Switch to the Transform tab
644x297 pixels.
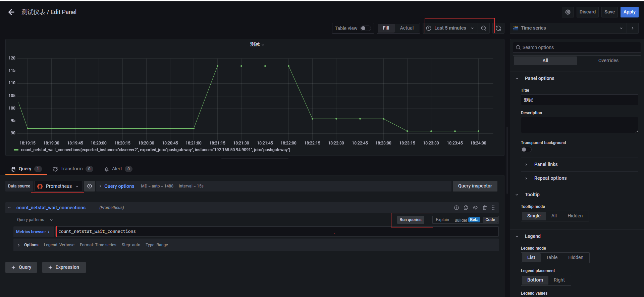(73, 169)
